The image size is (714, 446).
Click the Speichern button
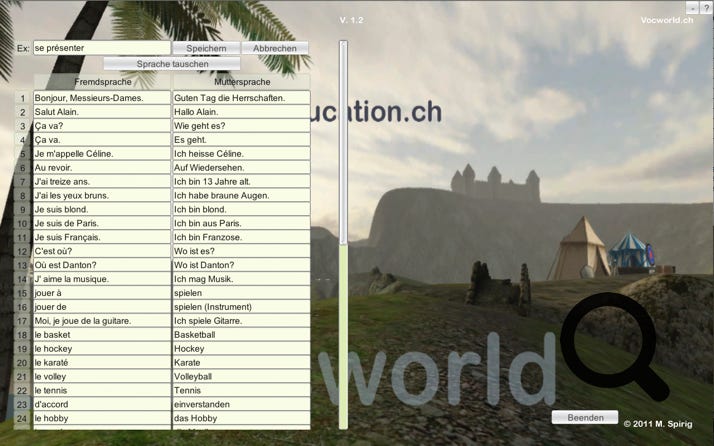206,48
